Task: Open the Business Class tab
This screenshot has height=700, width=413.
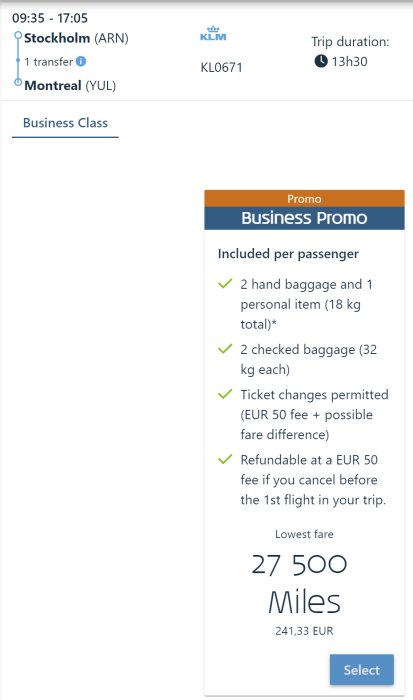Action: click(65, 123)
